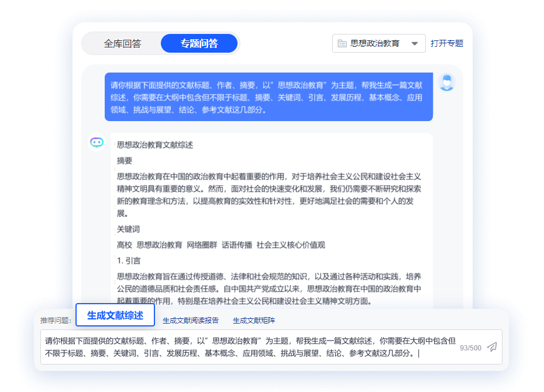Open the 打开专题 link
Screen dimensions: 544x392
pyautogui.click(x=447, y=43)
